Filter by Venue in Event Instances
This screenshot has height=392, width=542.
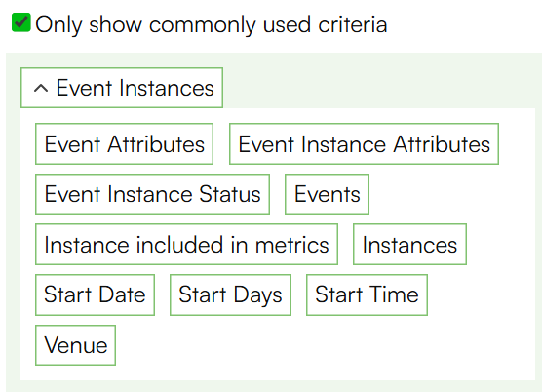pos(75,345)
